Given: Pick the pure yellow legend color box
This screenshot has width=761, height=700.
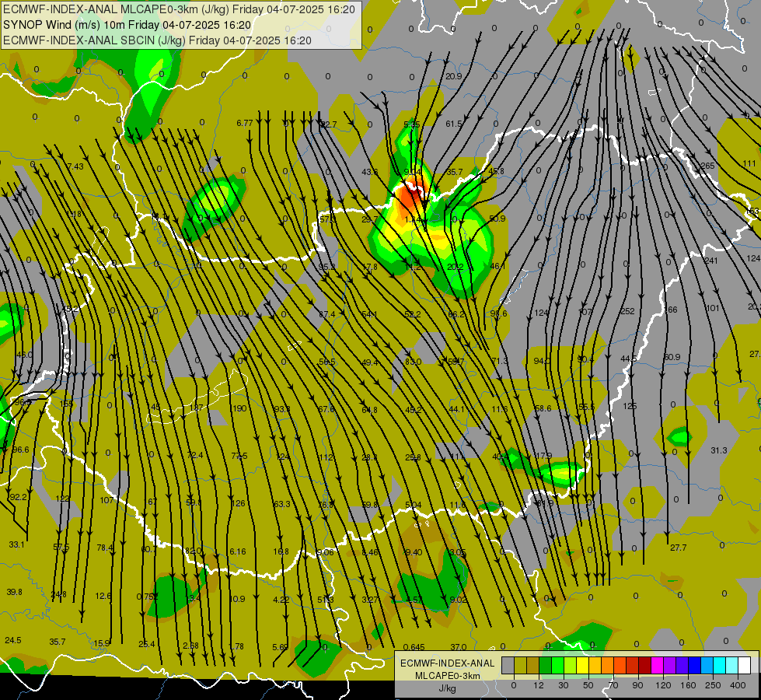Looking at the screenshot, I should tap(583, 665).
